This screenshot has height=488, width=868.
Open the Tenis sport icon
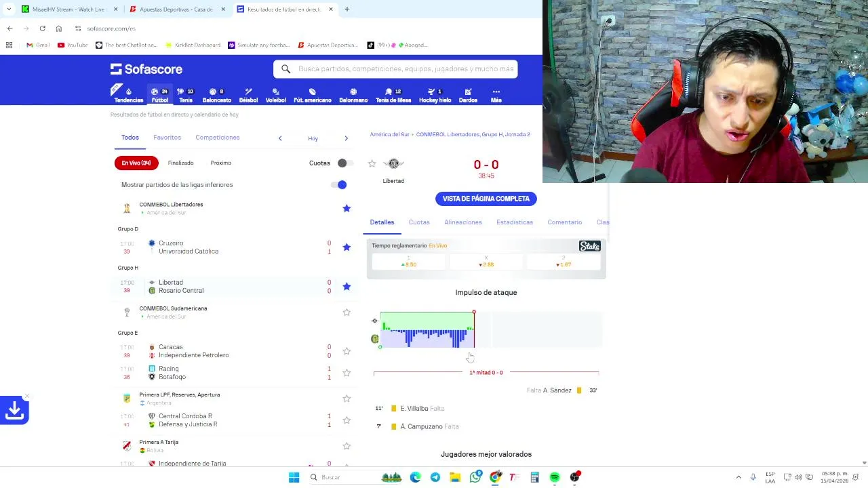pyautogui.click(x=185, y=95)
